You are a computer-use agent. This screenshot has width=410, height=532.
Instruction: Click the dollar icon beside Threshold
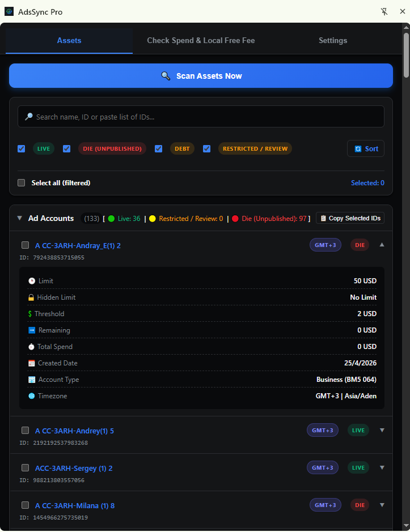pos(30,314)
